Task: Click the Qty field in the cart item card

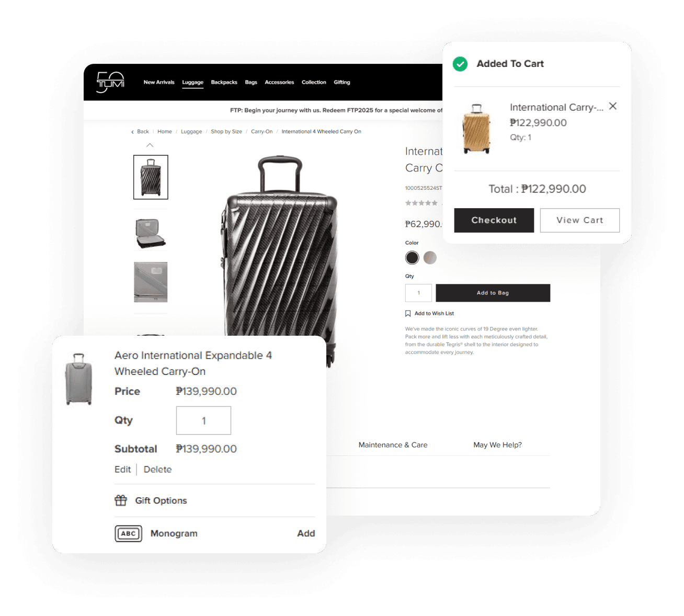Action: [203, 420]
